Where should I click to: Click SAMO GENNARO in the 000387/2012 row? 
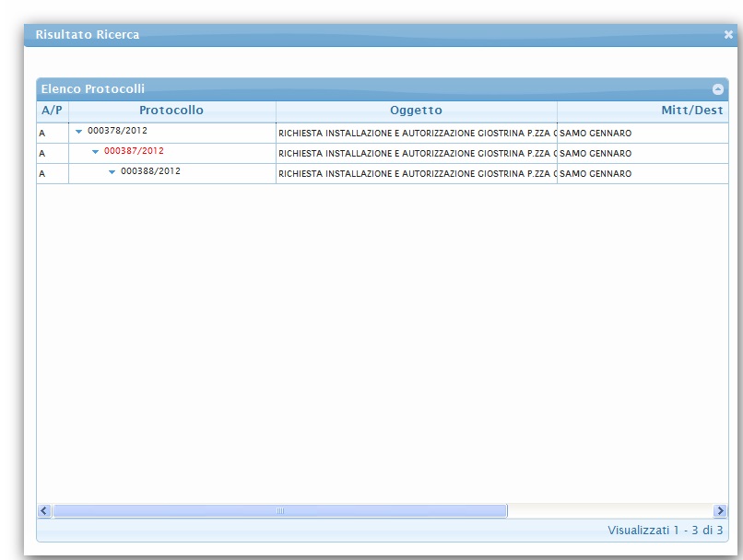(596, 153)
